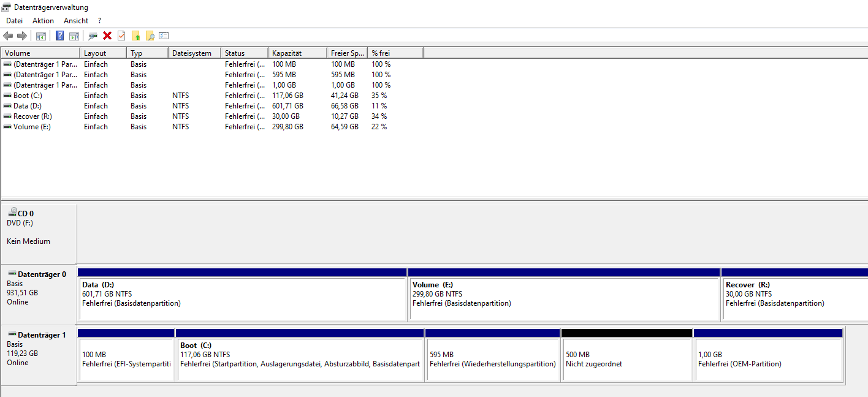Viewport: 868px width, 397px height.
Task: Click the CD 0 DVD (F:) label panel
Action: 39,233
